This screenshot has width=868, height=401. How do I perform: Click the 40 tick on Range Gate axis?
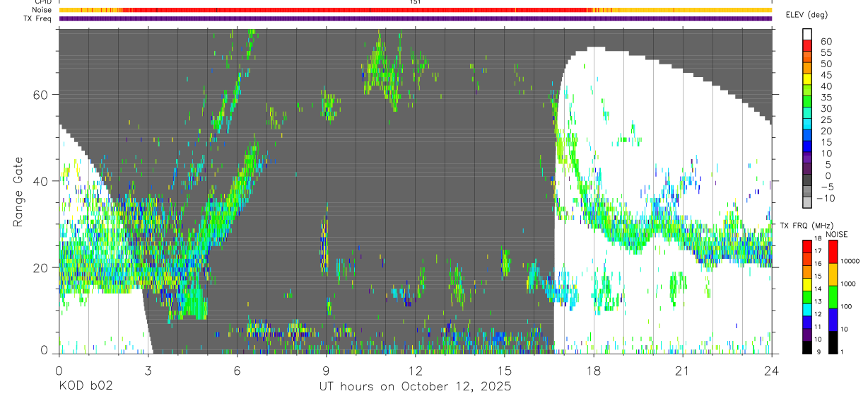(40, 181)
